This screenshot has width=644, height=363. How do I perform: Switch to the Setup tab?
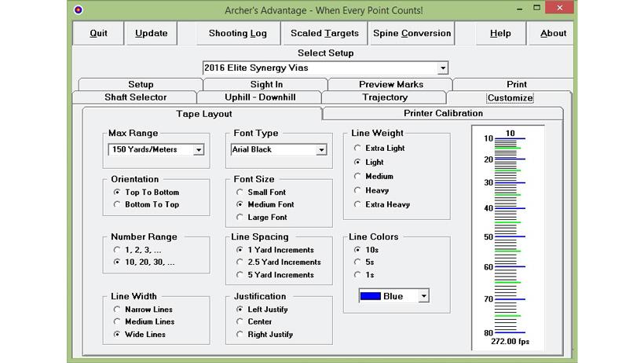tap(141, 84)
